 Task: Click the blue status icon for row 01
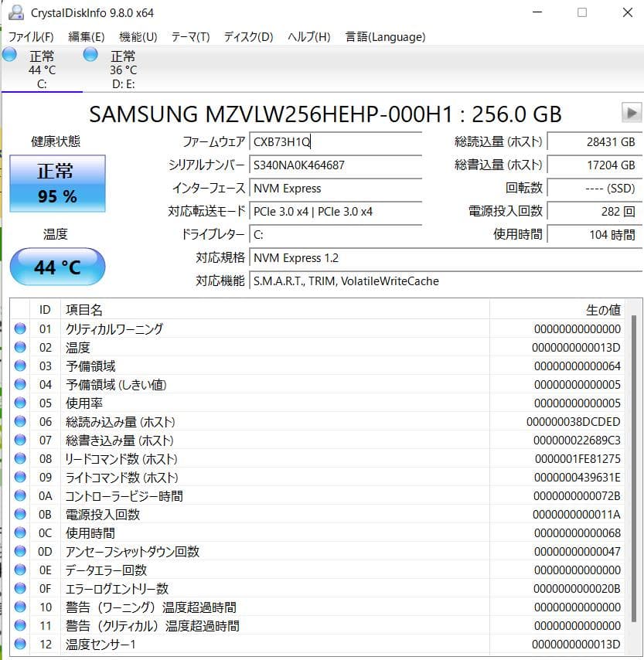click(20, 328)
